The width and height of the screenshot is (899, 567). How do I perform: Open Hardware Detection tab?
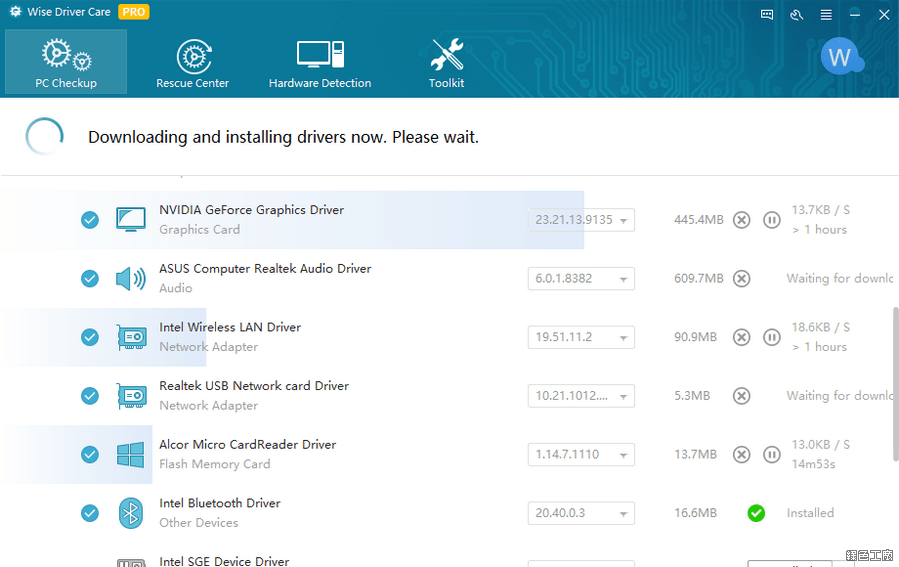click(320, 62)
